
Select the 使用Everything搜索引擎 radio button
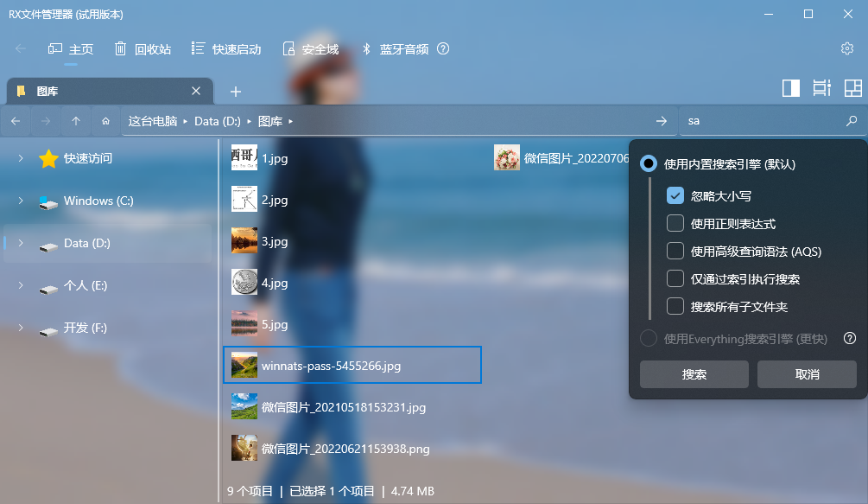point(649,338)
